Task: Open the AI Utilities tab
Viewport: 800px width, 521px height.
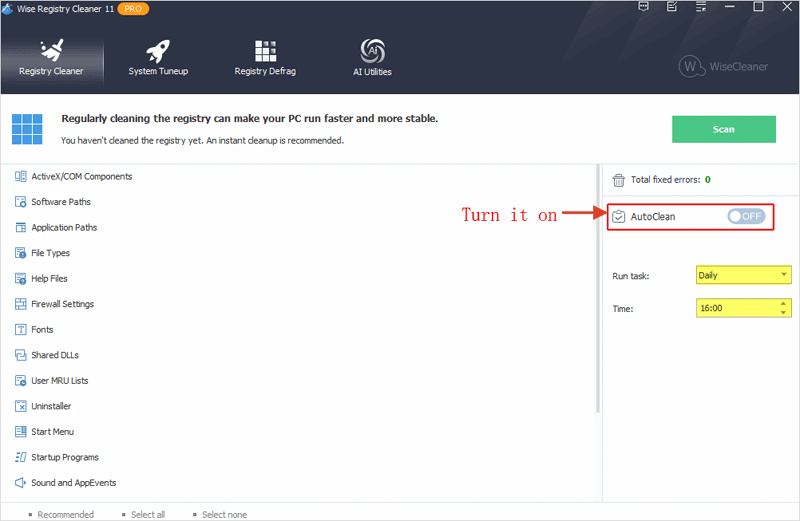Action: click(372, 58)
